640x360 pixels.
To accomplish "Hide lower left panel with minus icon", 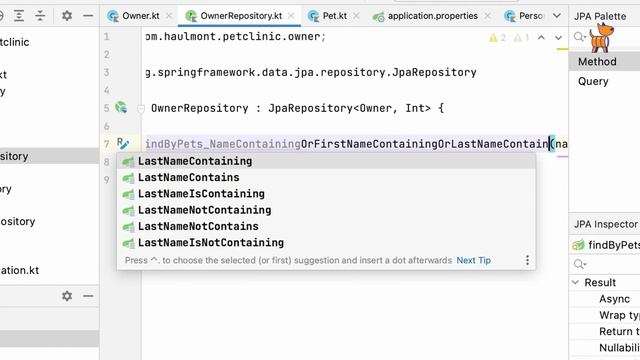I will (x=88, y=296).
